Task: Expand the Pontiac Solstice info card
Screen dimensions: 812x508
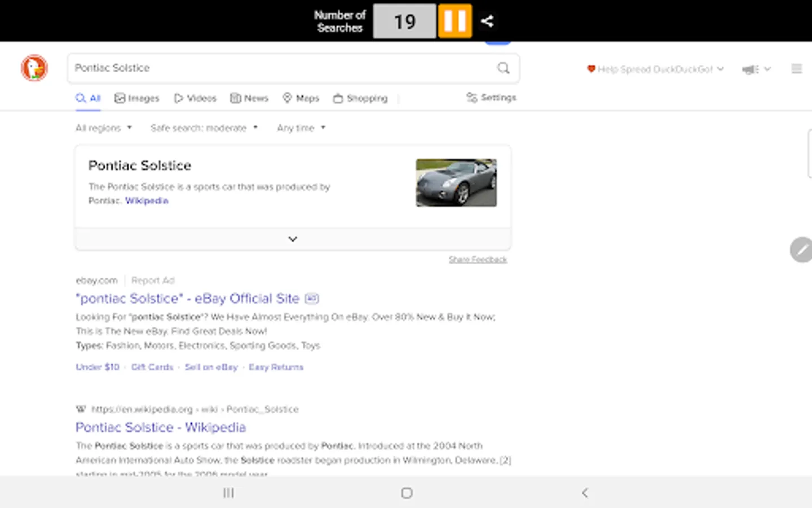Action: (x=293, y=239)
